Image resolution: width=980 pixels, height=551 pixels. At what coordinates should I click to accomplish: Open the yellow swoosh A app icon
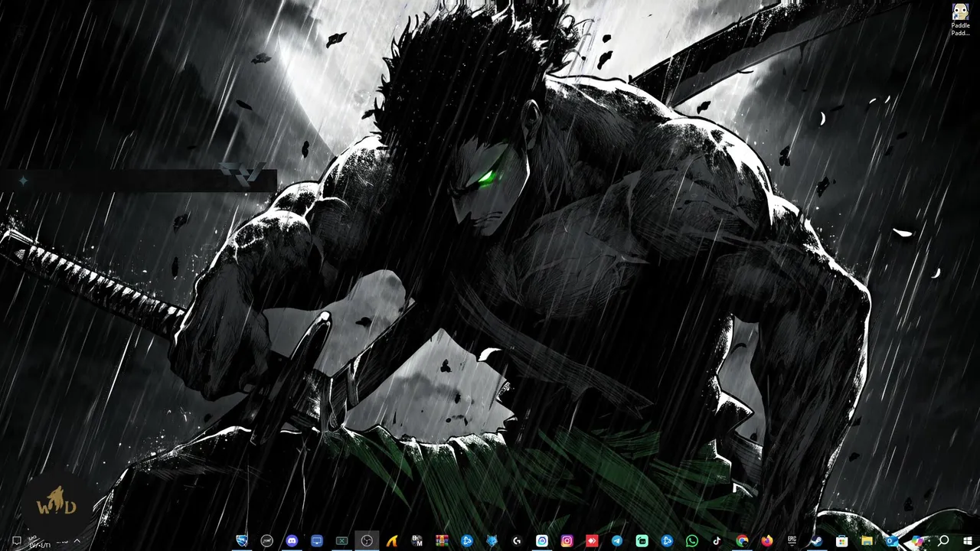(392, 541)
